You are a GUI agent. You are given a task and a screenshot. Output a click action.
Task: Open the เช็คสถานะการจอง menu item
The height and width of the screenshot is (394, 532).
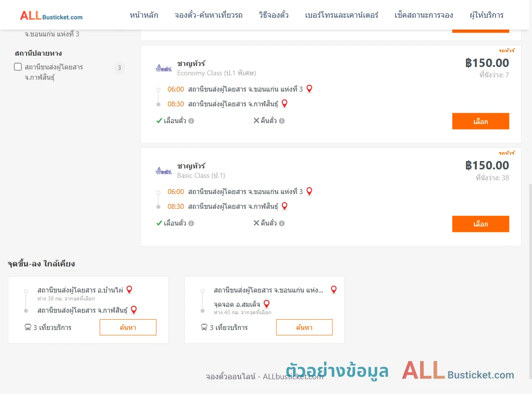[424, 15]
